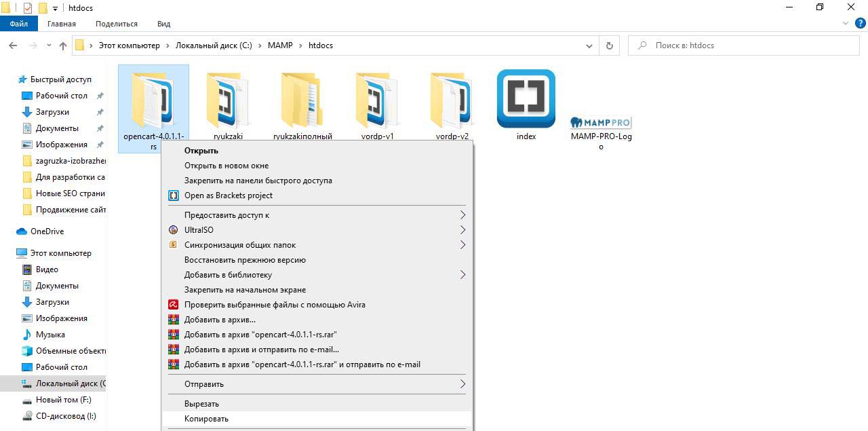Go up one folder level arrow
The width and height of the screenshot is (868, 431).
(63, 45)
